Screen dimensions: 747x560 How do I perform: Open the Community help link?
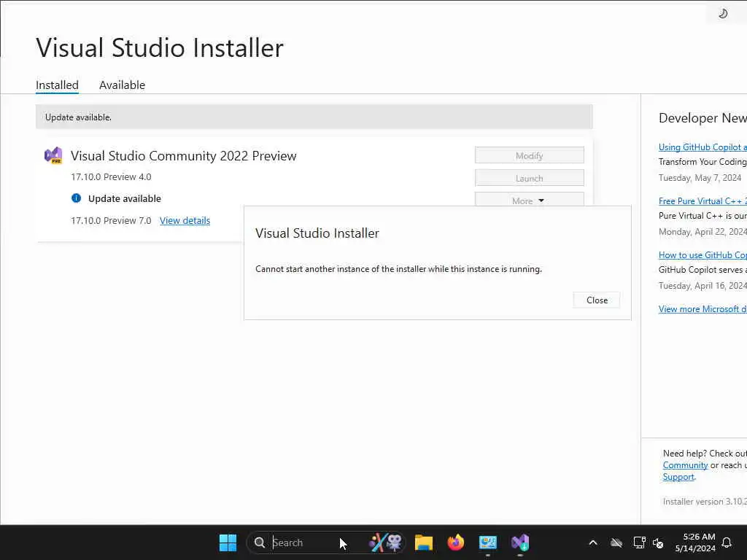point(685,465)
